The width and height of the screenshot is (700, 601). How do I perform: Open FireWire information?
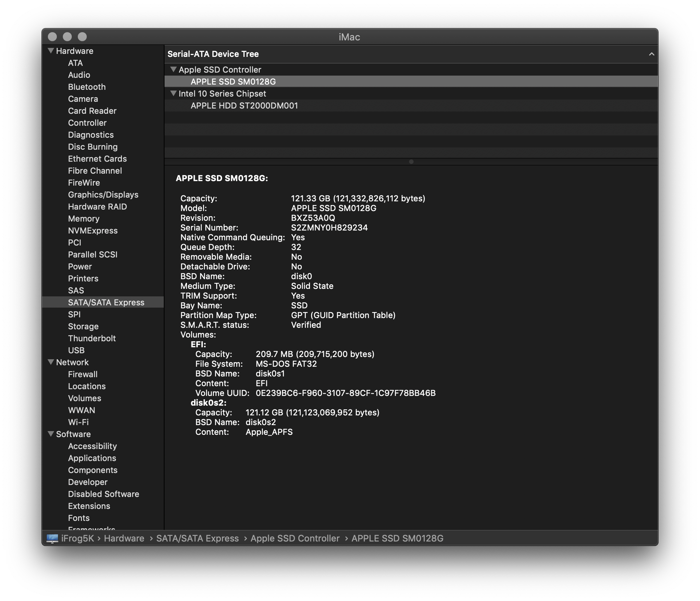click(x=84, y=183)
